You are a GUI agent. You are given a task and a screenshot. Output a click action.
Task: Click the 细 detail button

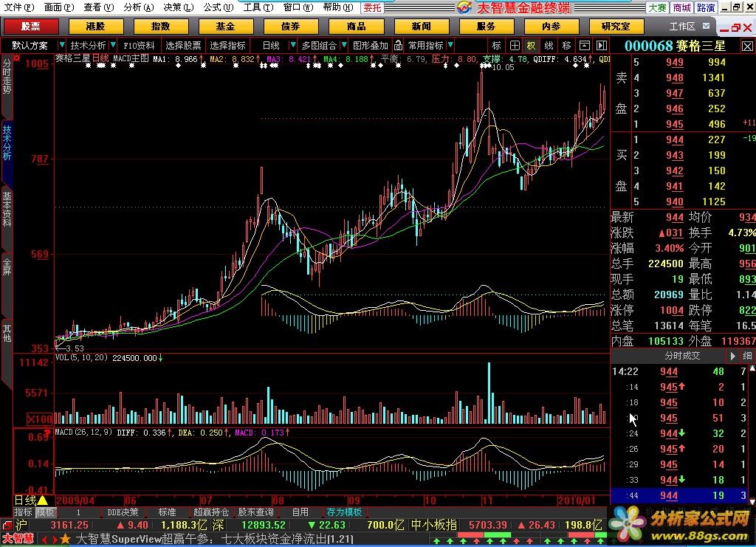747,356
